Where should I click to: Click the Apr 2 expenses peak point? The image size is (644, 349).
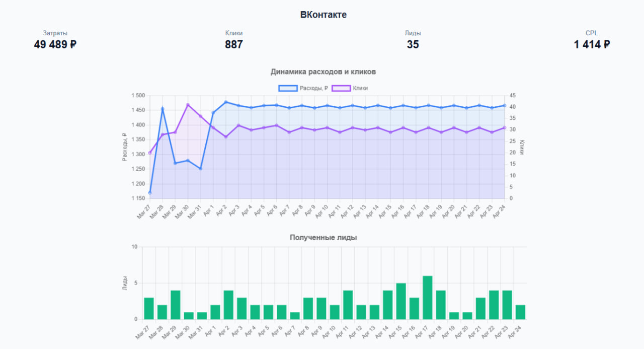tap(226, 102)
